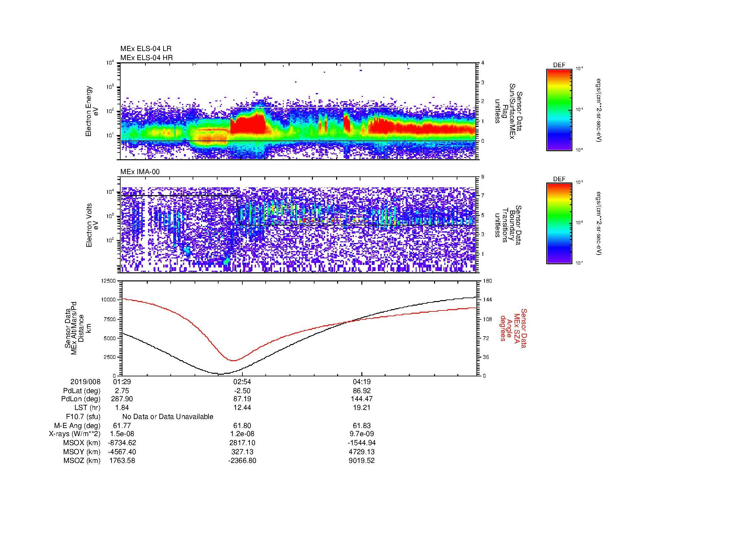This screenshot has height=534, width=756.
Task: Click the MSOZ value -2366.80
Action: pos(242,461)
